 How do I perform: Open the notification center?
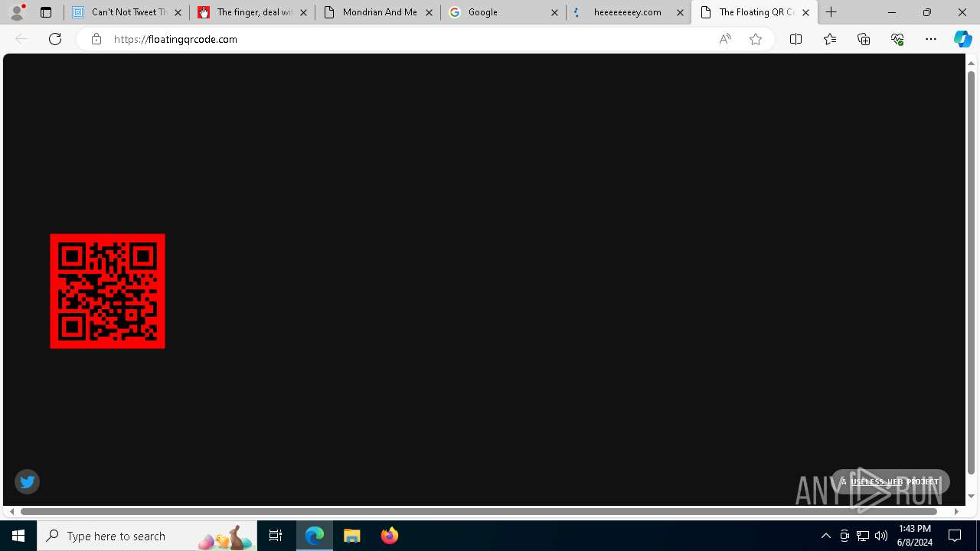click(x=955, y=536)
